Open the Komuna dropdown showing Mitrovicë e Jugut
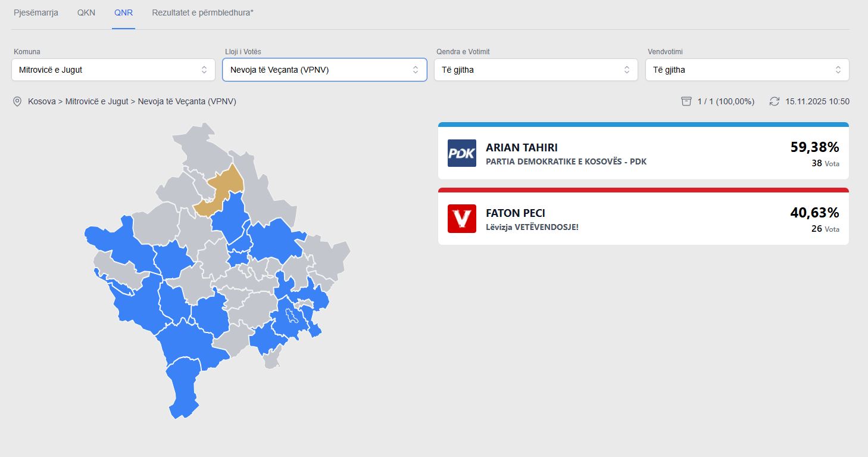Image resolution: width=868 pixels, height=457 pixels. 113,70
